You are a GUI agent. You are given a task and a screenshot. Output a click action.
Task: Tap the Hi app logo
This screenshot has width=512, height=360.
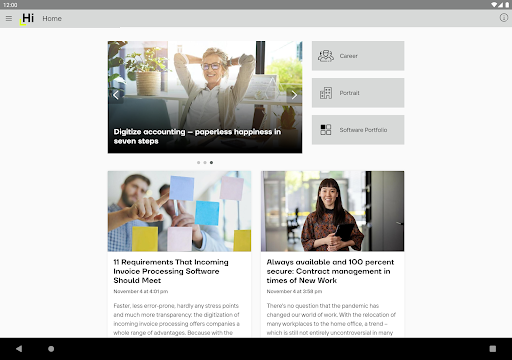point(27,19)
